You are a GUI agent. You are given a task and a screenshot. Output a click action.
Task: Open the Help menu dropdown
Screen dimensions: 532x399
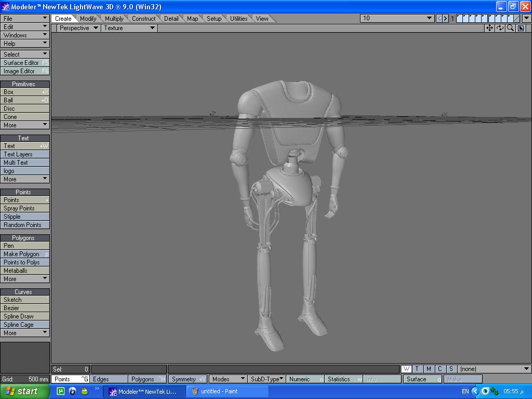click(x=25, y=44)
